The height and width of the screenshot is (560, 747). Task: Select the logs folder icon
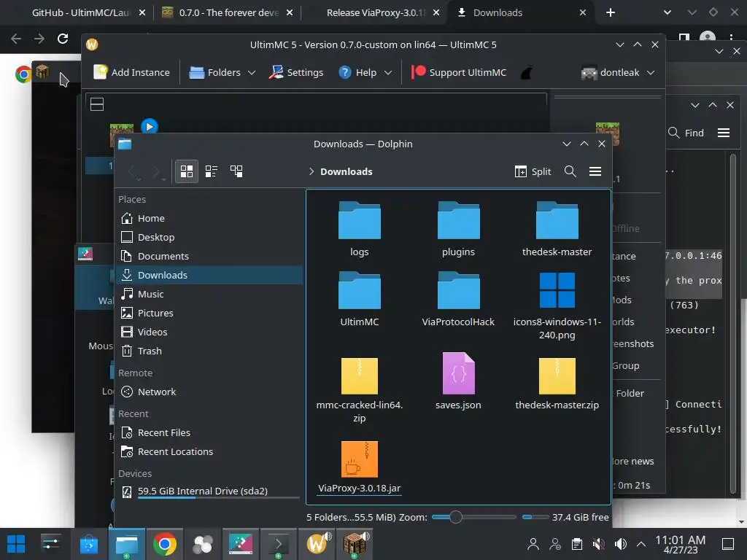359,220
